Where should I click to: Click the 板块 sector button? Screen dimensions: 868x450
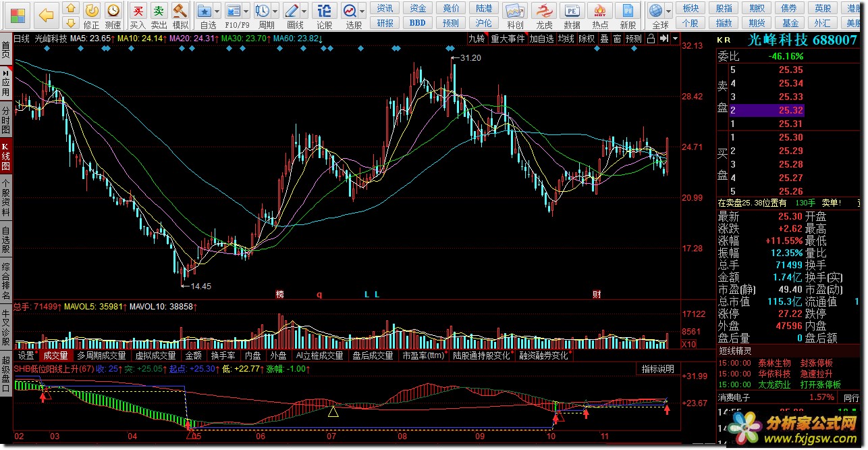pos(690,8)
